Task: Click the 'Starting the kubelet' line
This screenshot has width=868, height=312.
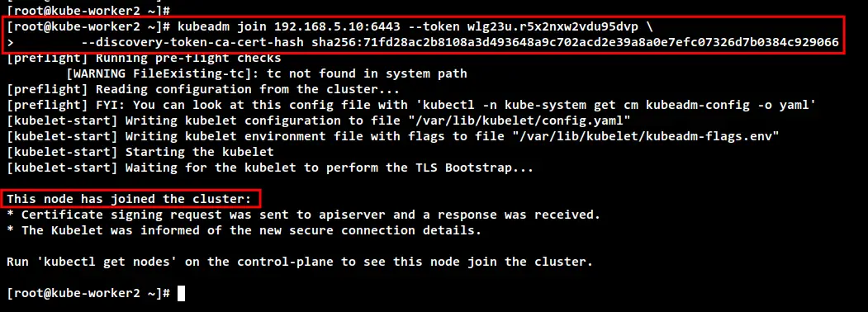Action: (140, 152)
